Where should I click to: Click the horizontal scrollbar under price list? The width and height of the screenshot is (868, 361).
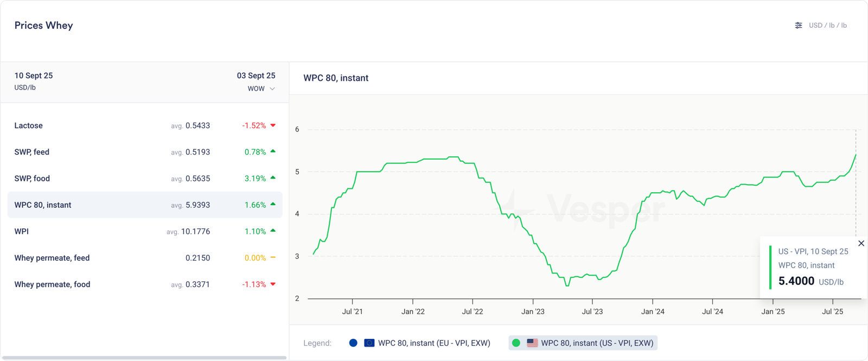144,358
